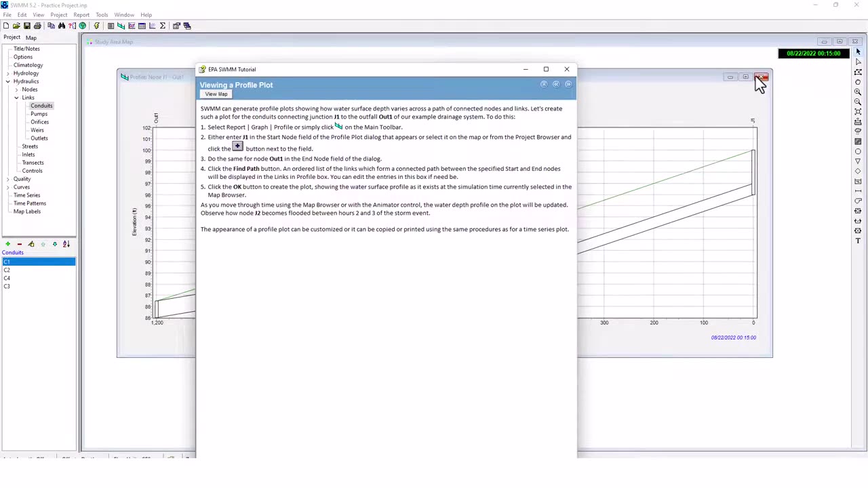The image size is (868, 488).
Task: Pick the add conduit link tool
Action: (858, 191)
